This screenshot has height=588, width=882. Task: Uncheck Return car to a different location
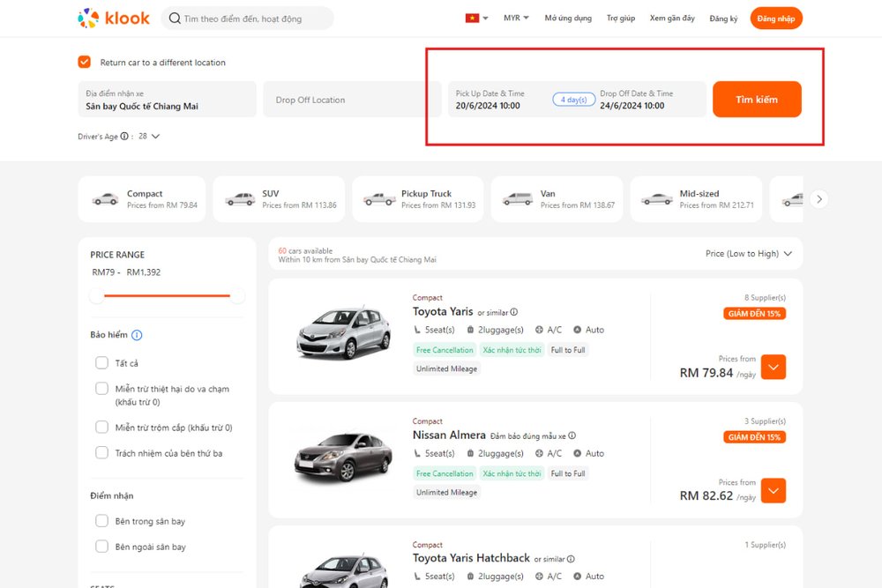pos(85,63)
